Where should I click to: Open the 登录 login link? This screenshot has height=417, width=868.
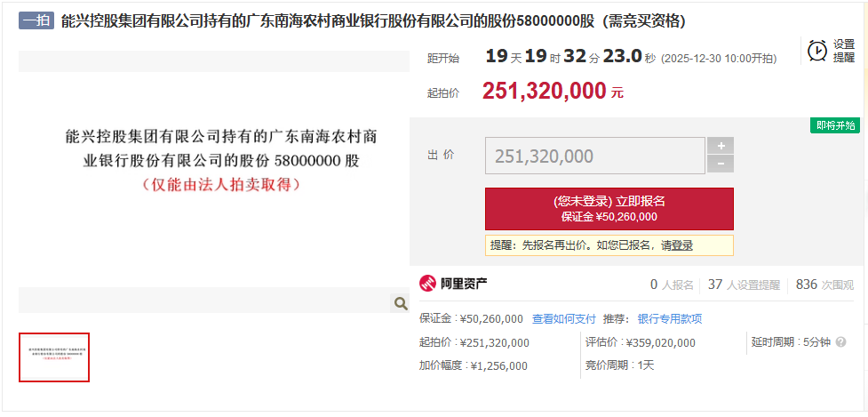[x=682, y=245]
